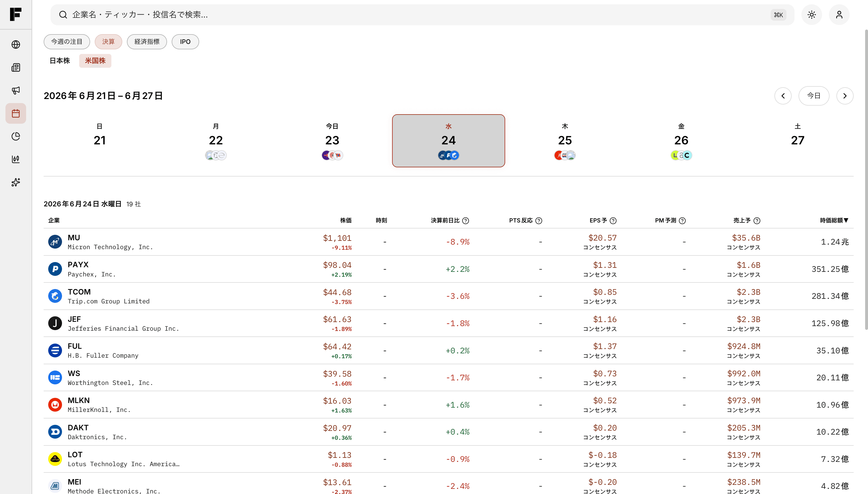Viewport: 868px width, 494px height.
Task: Click the 19社 company count label
Action: pos(133,204)
